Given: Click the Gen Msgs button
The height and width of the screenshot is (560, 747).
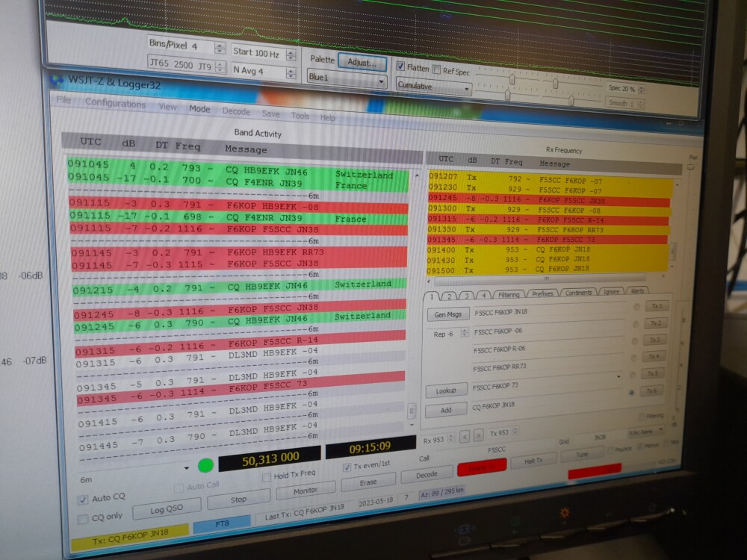Looking at the screenshot, I should tap(447, 314).
